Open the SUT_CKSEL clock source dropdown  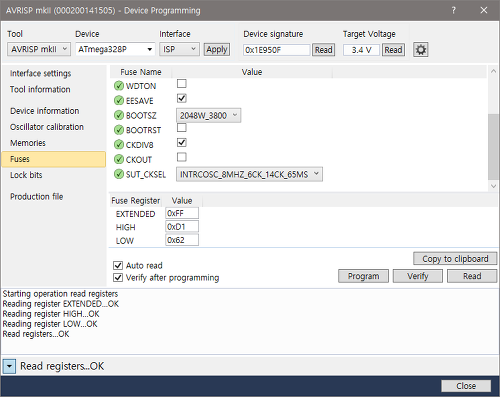(249, 174)
